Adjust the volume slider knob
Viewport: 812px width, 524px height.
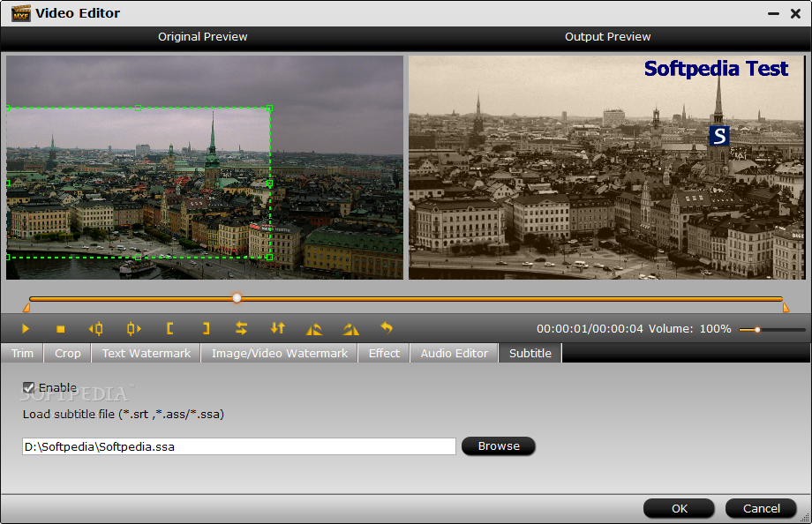[757, 329]
